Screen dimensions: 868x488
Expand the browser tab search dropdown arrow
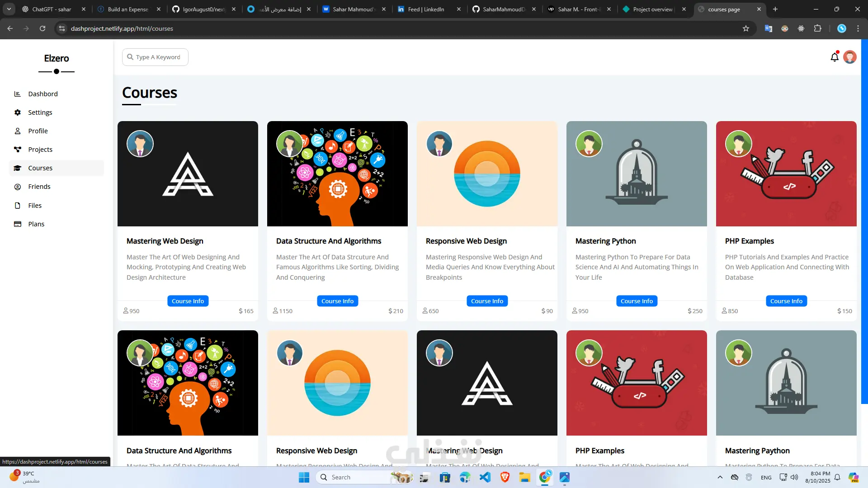pos(9,9)
